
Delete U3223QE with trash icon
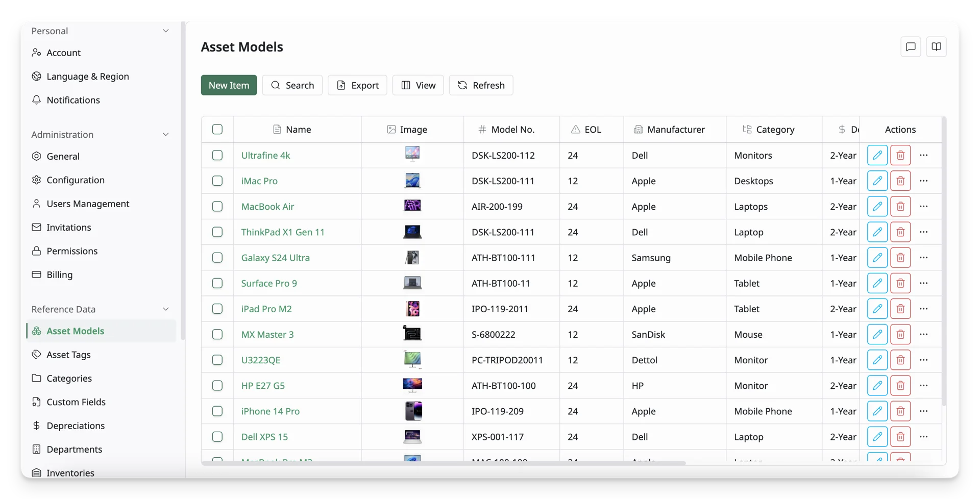[x=900, y=360]
